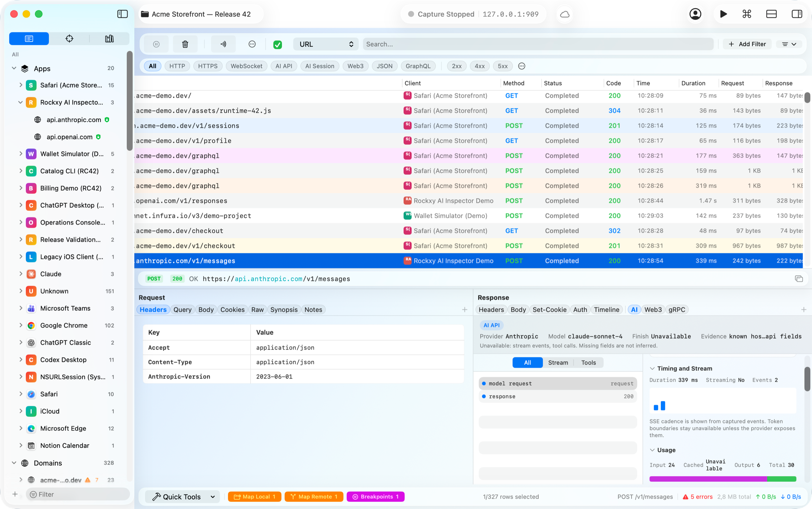Open the Quick Tools dropdown
Viewport: 812px width, 509px height.
(x=182, y=497)
